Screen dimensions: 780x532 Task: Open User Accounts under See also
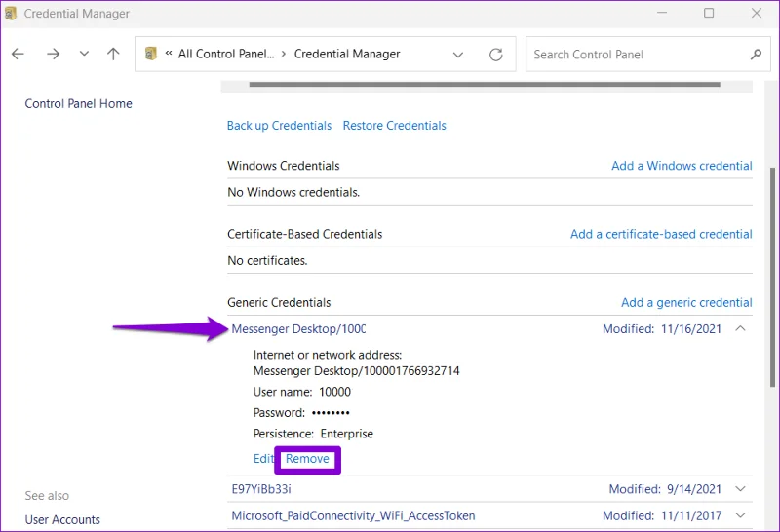[62, 519]
